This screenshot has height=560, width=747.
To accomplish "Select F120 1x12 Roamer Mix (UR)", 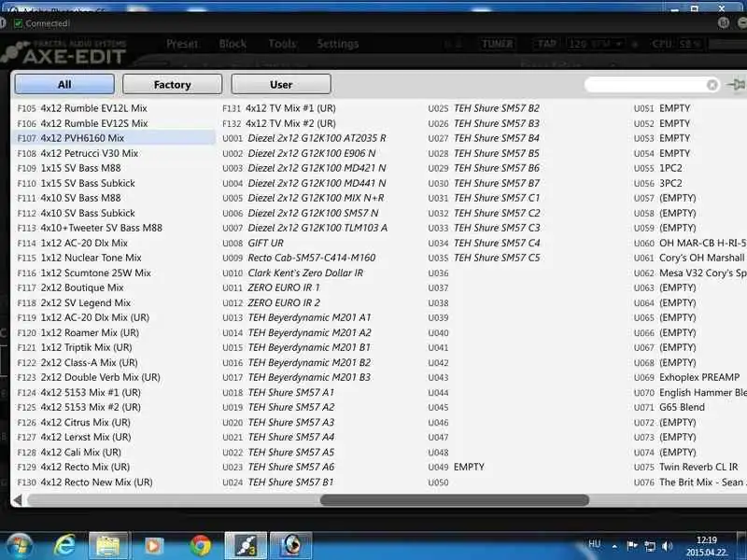I will pyautogui.click(x=113, y=332).
